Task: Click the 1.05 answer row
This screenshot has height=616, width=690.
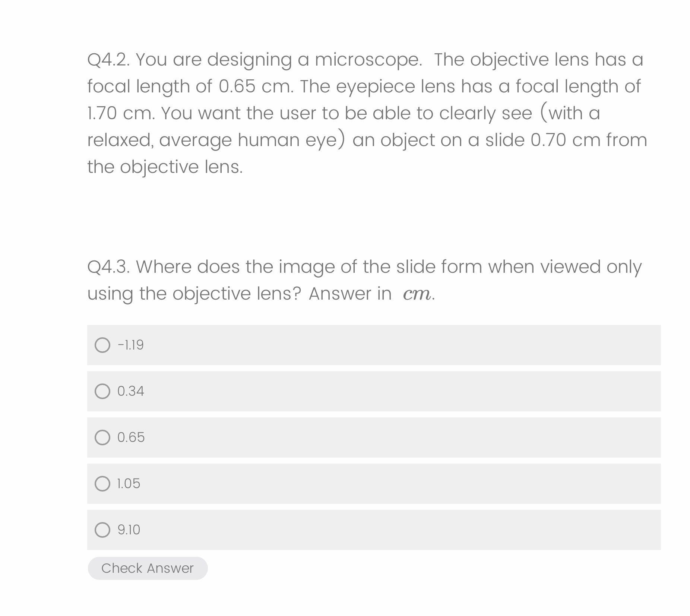Action: point(335,484)
